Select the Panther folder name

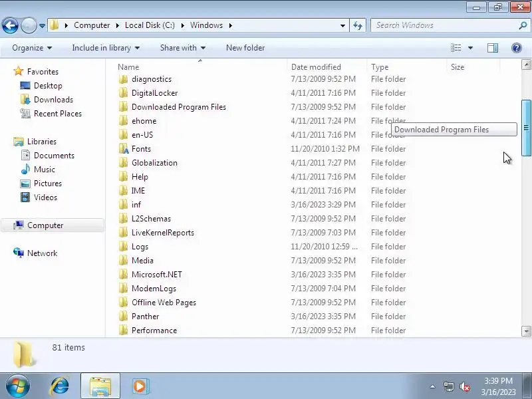(145, 317)
